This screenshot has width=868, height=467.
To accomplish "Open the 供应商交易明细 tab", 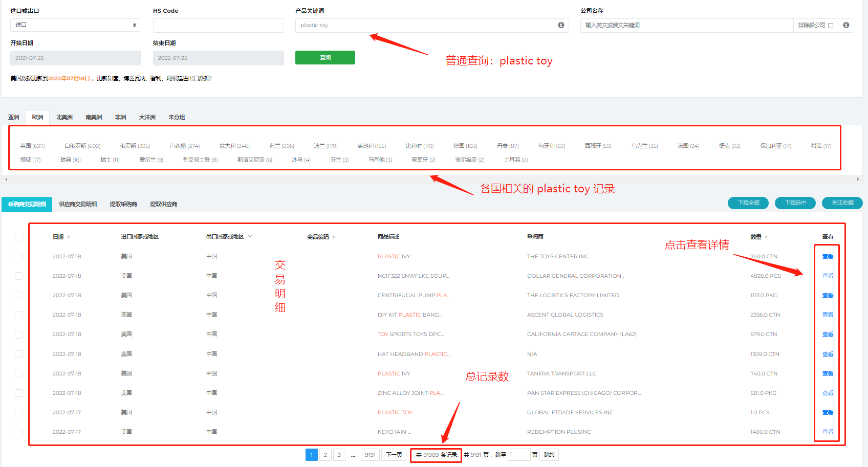I will click(78, 204).
